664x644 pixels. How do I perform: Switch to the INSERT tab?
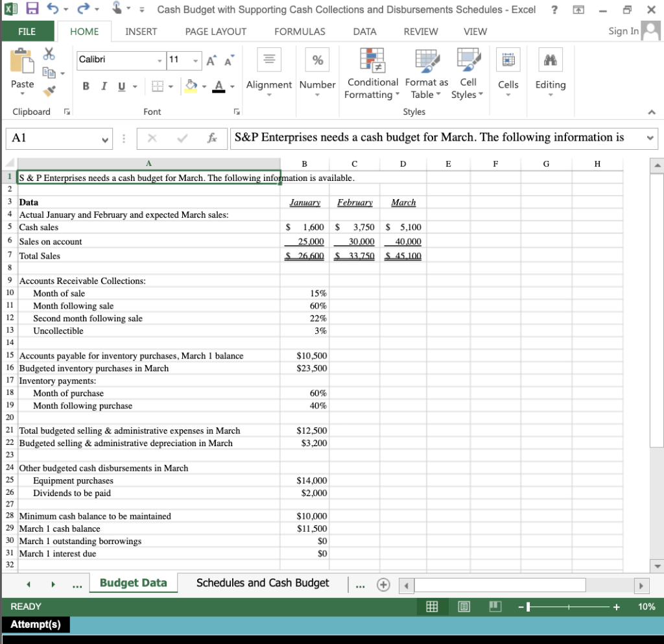[141, 32]
